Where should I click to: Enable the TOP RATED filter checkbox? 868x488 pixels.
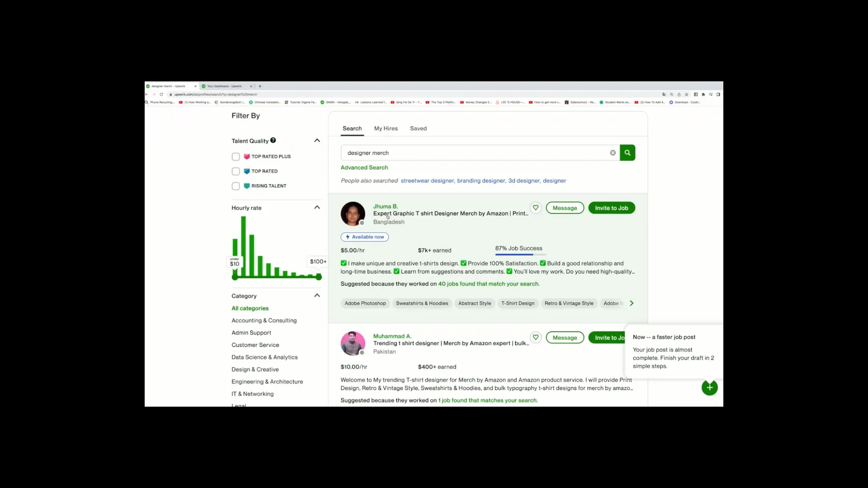236,171
